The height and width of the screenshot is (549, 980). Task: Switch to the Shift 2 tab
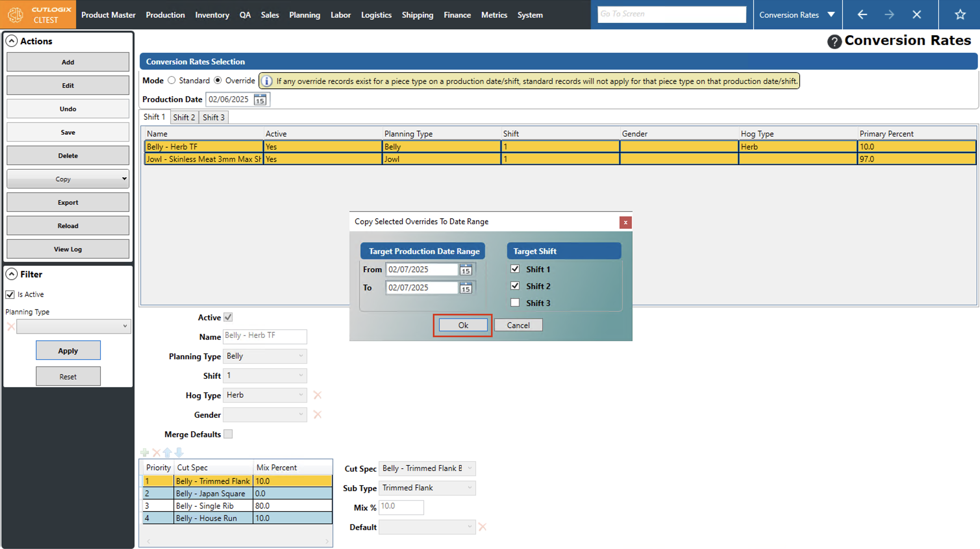[184, 117]
